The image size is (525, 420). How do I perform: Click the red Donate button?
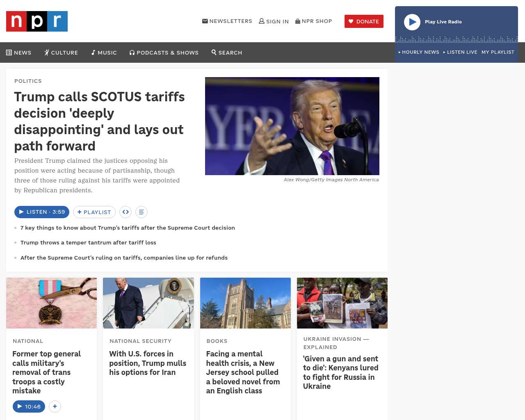(x=364, y=21)
